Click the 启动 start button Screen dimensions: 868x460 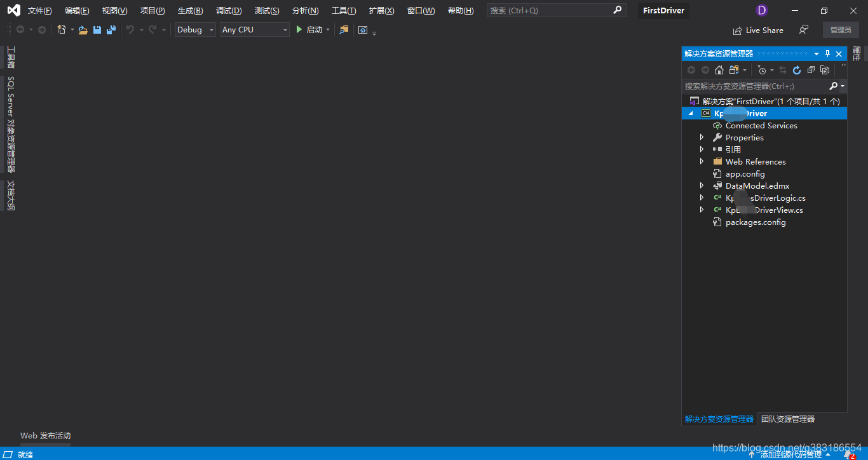(x=309, y=30)
